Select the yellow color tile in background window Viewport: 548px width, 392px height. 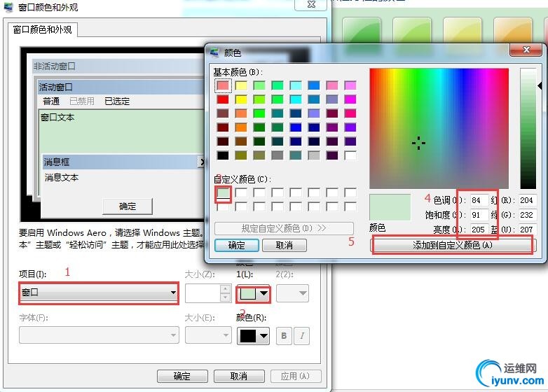point(463,29)
